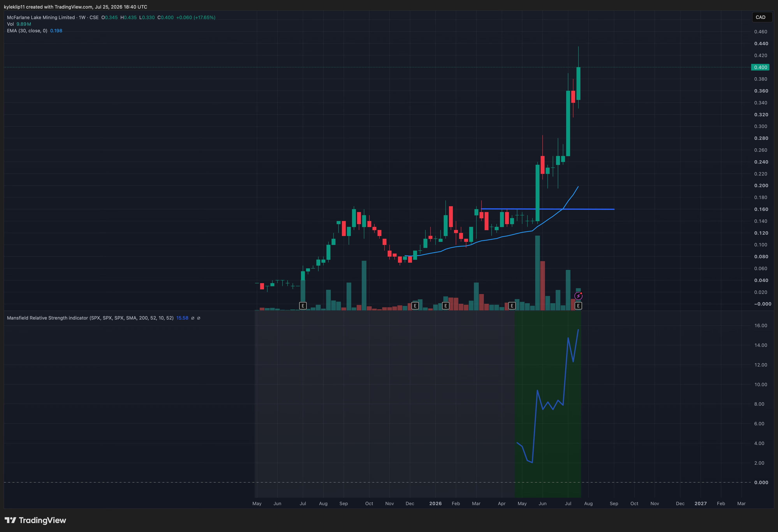Screen dimensions: 778x532
Task: Click the Apr label on time axis
Action: [x=502, y=504]
